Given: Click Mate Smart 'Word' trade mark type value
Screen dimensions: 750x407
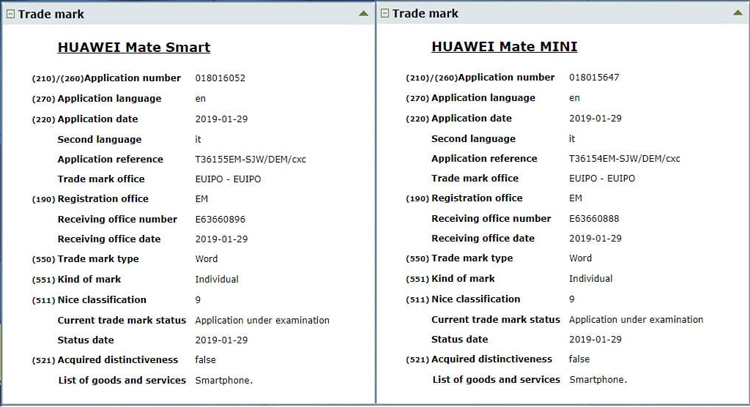Looking at the screenshot, I should point(206,259).
